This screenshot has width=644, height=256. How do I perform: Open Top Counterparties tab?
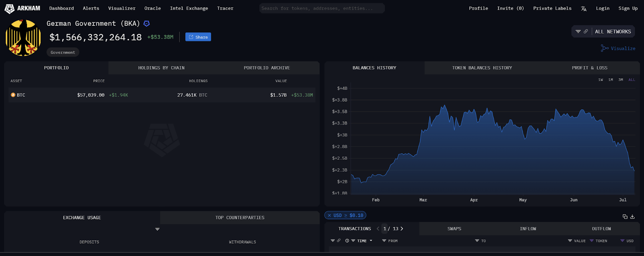[240, 218]
